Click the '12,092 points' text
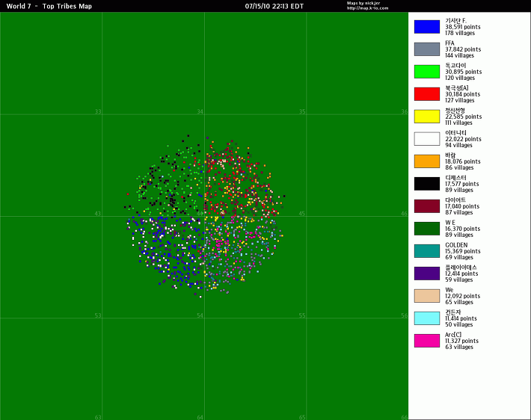Image resolution: width=531 pixels, height=420 pixels. (x=463, y=296)
